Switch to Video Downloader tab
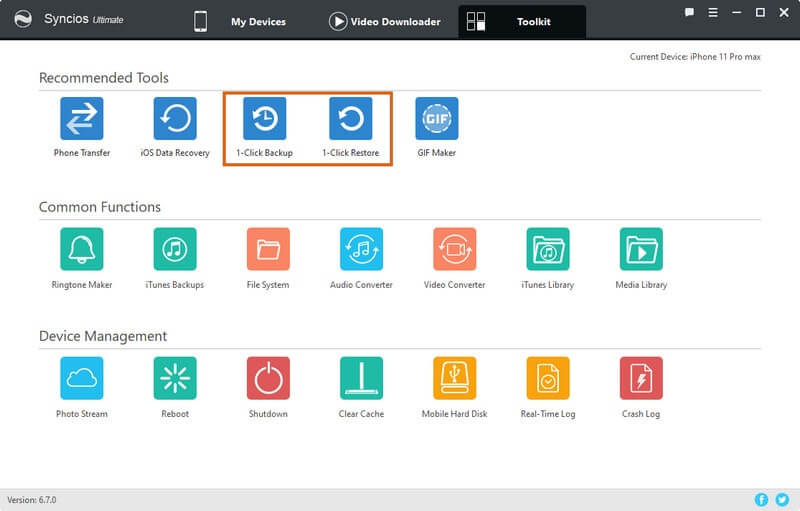Viewport: 800px width, 511px height. click(x=385, y=21)
